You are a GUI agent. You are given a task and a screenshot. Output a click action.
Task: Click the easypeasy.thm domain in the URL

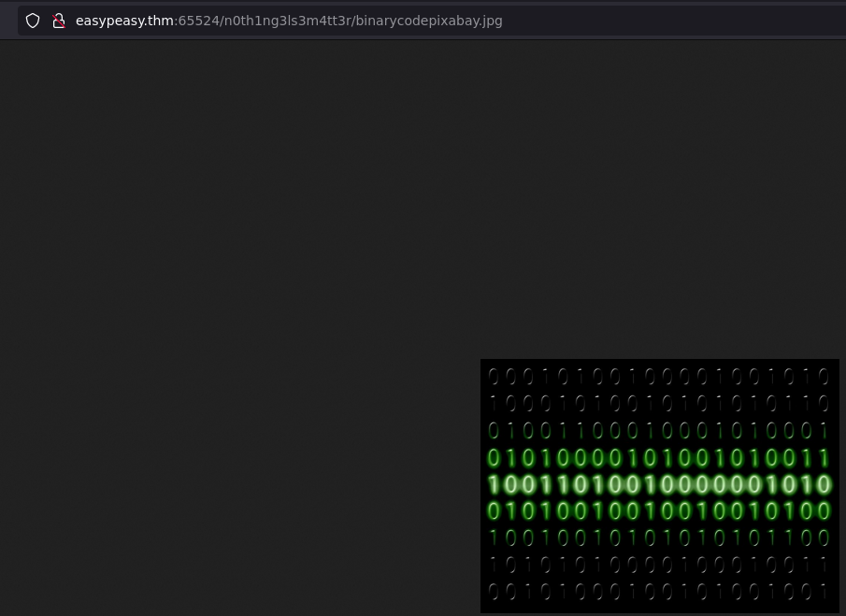tap(124, 21)
